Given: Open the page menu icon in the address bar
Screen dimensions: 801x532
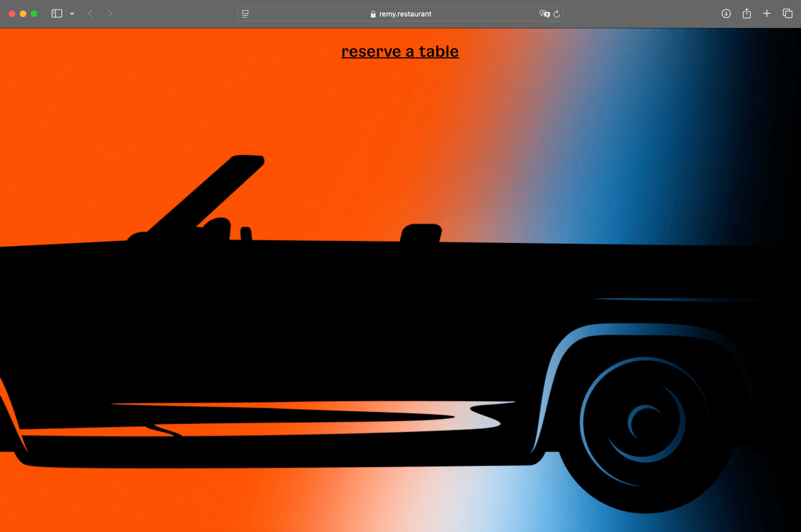Looking at the screenshot, I should [x=245, y=14].
